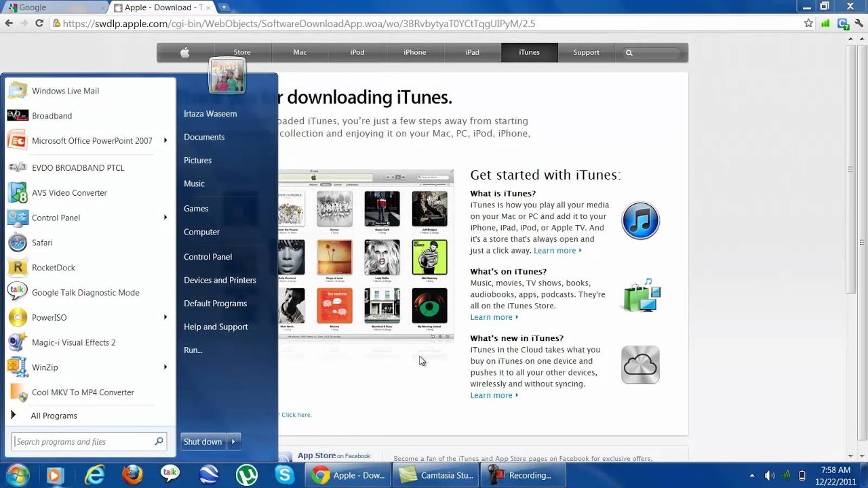Expand WinZip submenu arrow
The width and height of the screenshot is (868, 488).
[x=165, y=367]
